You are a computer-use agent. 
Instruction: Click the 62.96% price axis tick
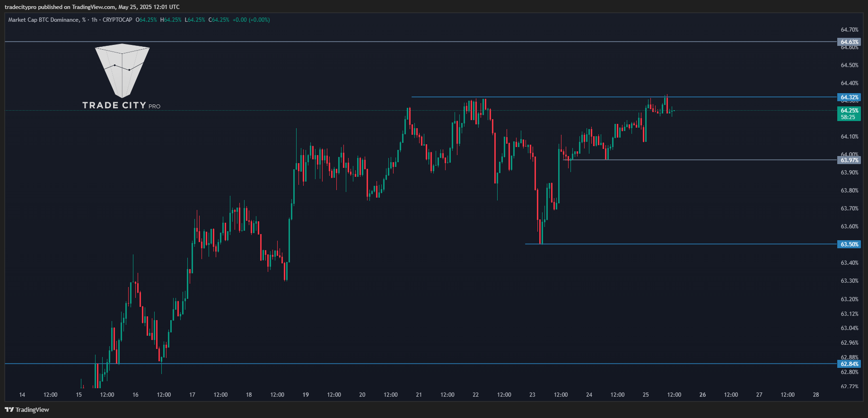click(850, 343)
